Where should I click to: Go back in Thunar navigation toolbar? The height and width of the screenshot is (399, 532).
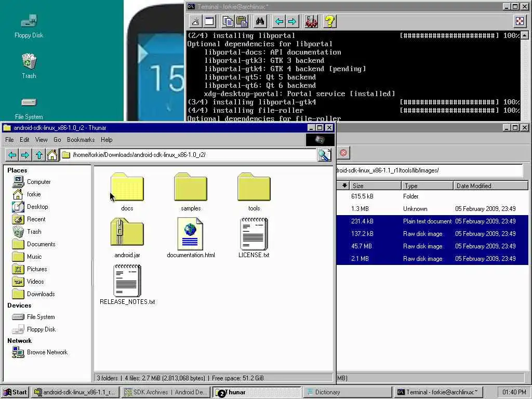12,155
